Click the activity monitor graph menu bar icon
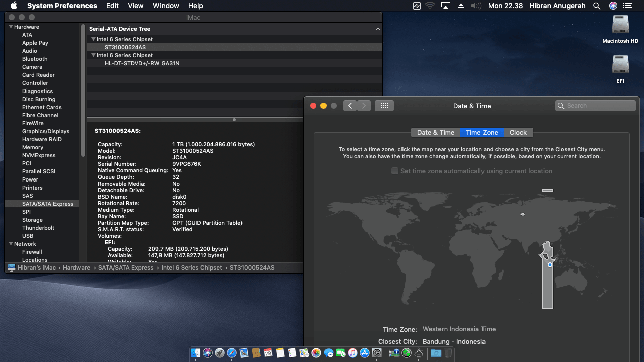The height and width of the screenshot is (362, 644). 417,6
